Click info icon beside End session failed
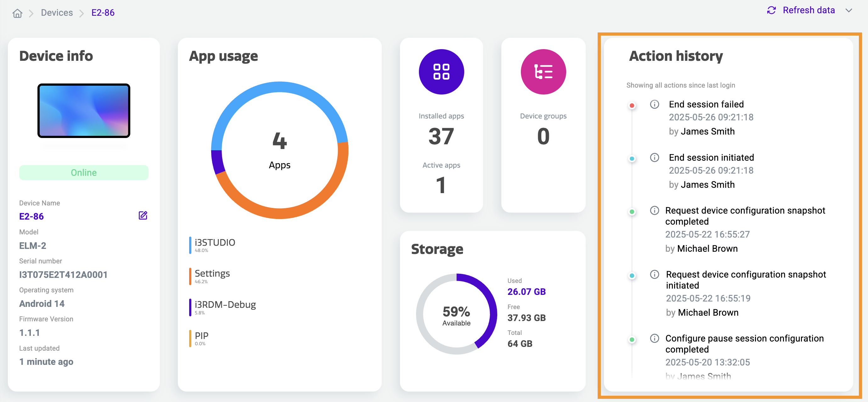 click(654, 104)
